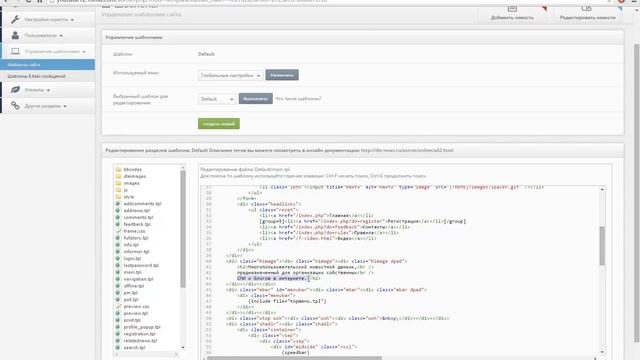The image size is (640, 360).
Task: Open preview.tpl in the file list
Action: coord(136,313)
